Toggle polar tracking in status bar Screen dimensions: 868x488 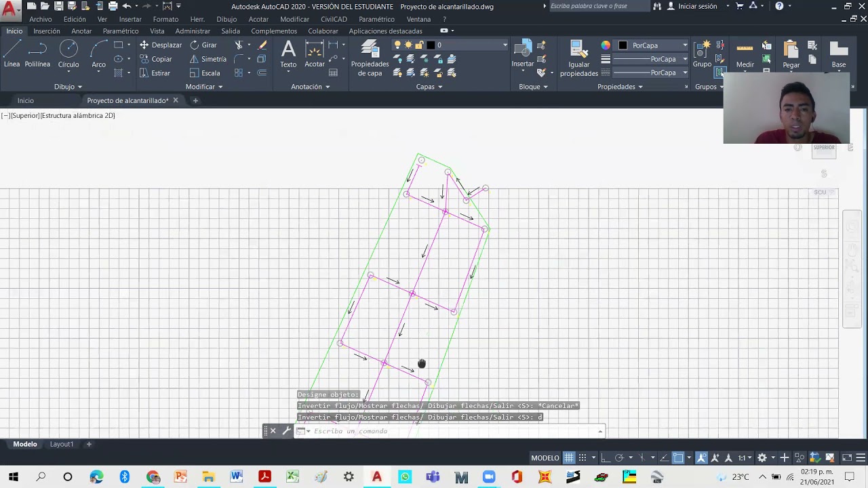[619, 457]
